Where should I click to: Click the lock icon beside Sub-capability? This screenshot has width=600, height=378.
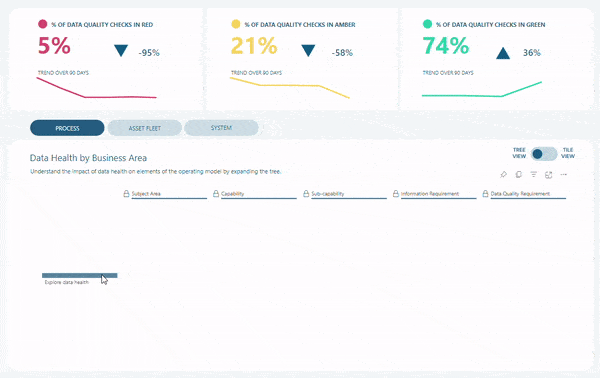pyautogui.click(x=306, y=194)
